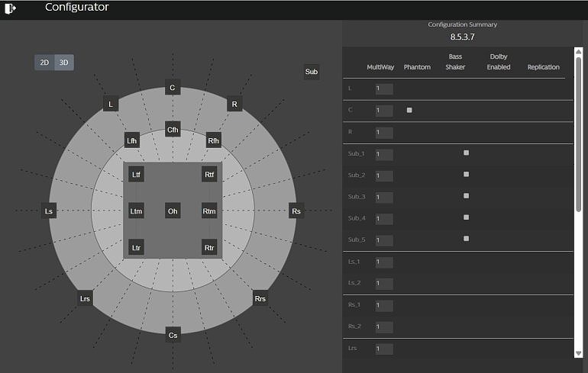The width and height of the screenshot is (588, 373).
Task: Click the Ls left surround speaker
Action: coord(49,211)
